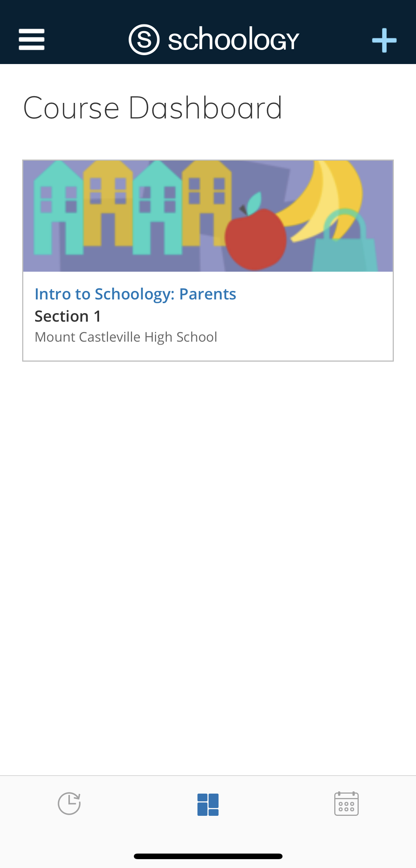Open the calendar tab
Screen dimensions: 416x868
tap(346, 804)
